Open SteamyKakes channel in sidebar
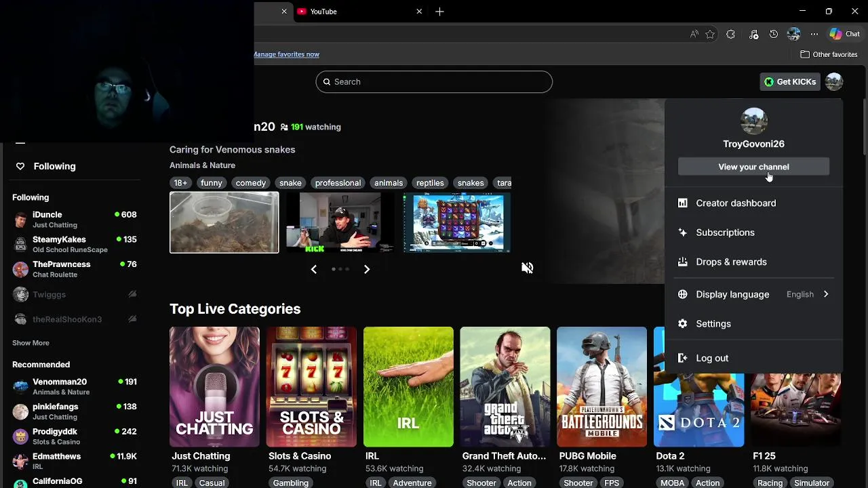This screenshot has width=868, height=488. tap(75, 244)
